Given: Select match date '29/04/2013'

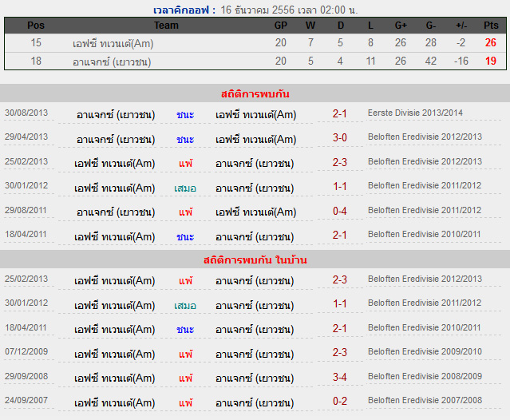Looking at the screenshot, I should (x=26, y=137).
